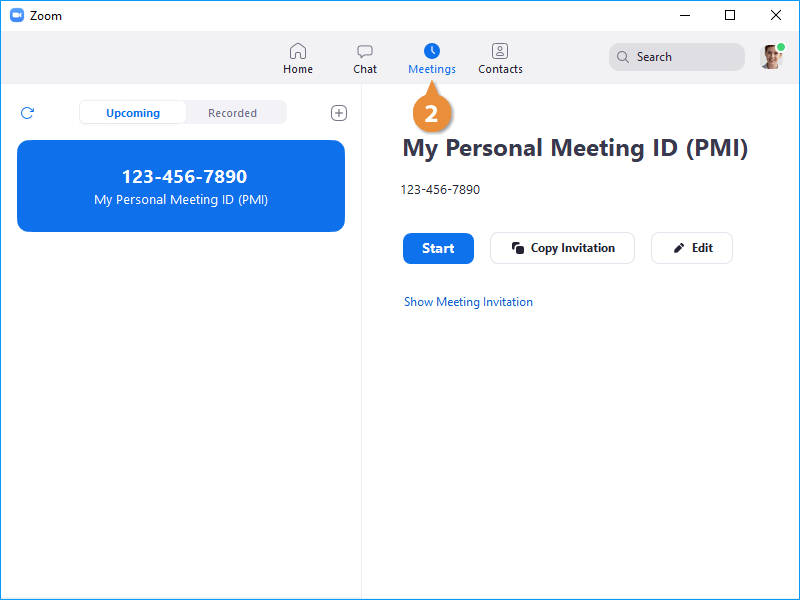Open the Chat tab icon
Image resolution: width=800 pixels, height=600 pixels.
pyautogui.click(x=365, y=51)
